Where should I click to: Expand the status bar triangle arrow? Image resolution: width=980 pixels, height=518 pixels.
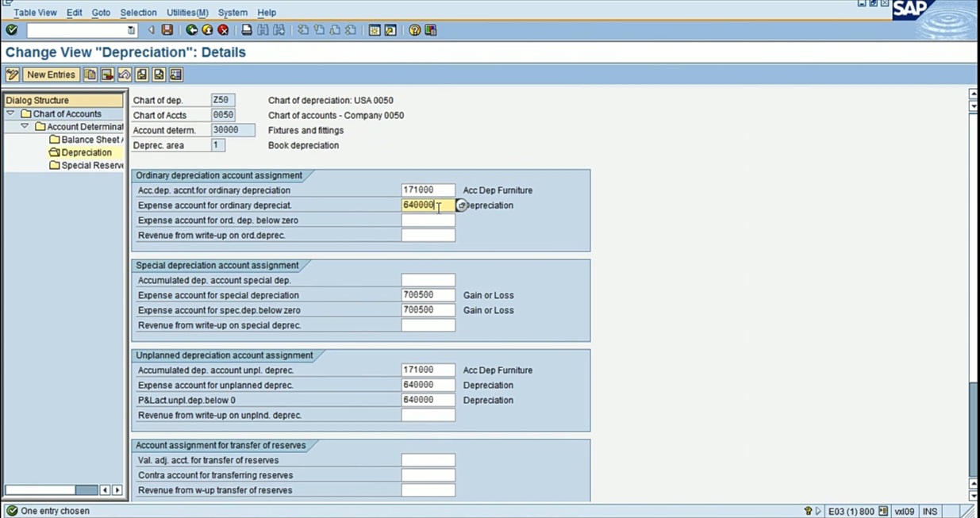pos(818,511)
